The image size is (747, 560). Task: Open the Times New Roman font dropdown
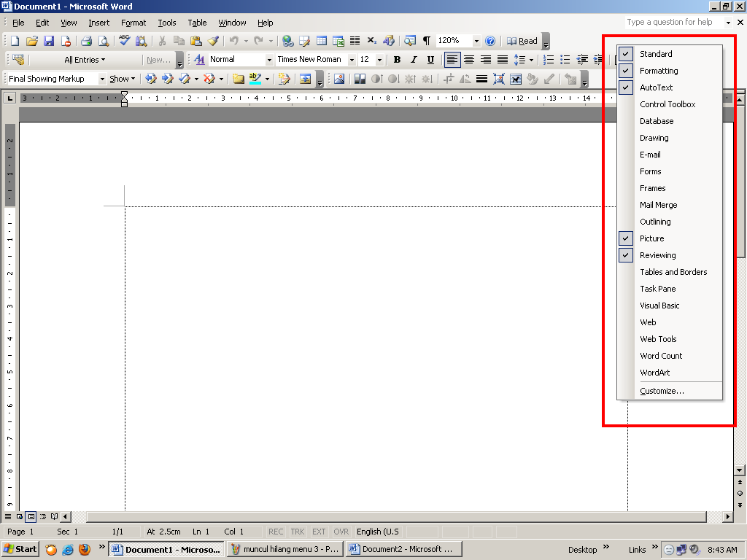point(352,60)
